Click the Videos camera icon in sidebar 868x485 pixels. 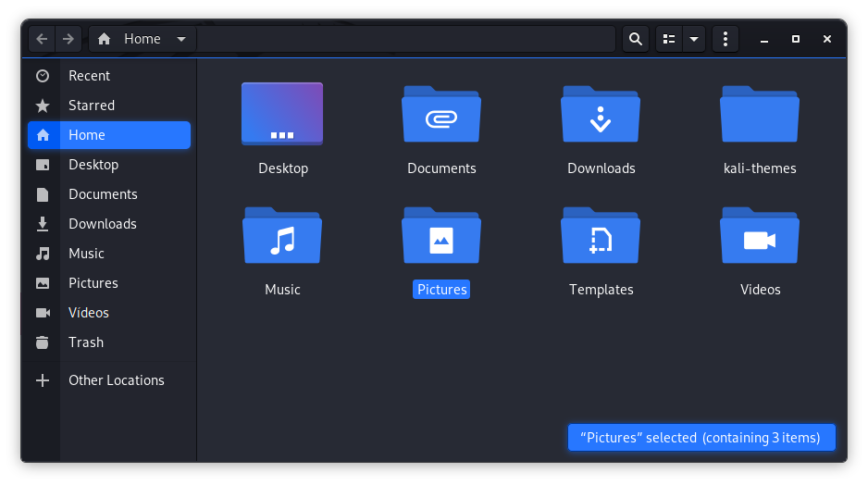(x=43, y=313)
